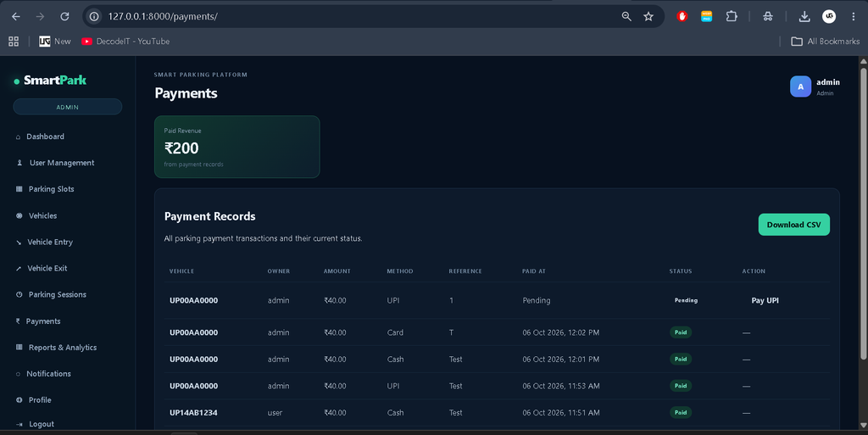
Task: Log out via sidebar Logout
Action: pyautogui.click(x=41, y=424)
